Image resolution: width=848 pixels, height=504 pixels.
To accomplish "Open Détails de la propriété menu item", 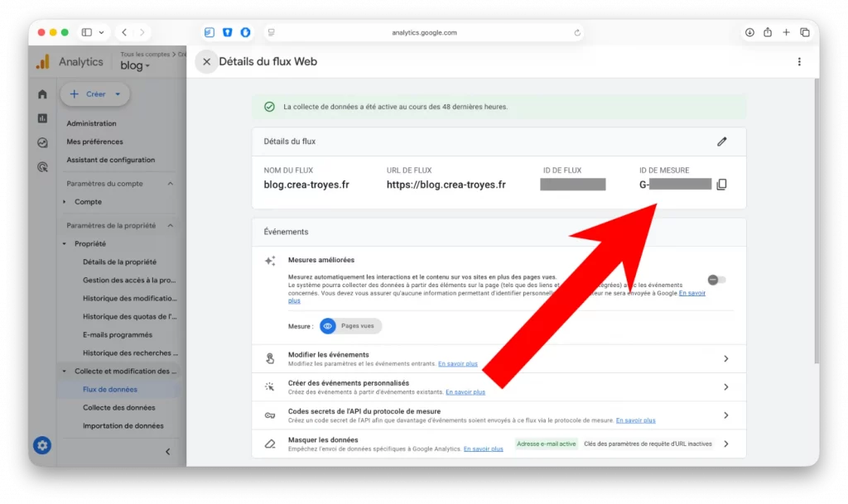I will click(119, 262).
